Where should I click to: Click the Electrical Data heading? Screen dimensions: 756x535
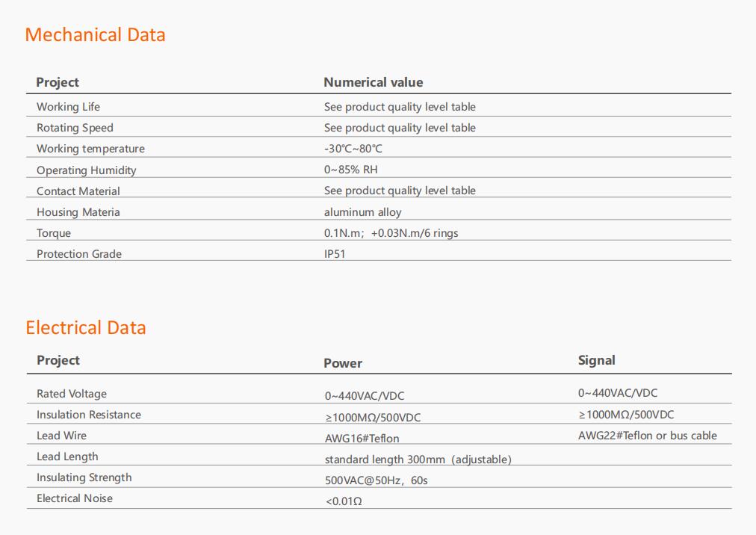(x=86, y=328)
